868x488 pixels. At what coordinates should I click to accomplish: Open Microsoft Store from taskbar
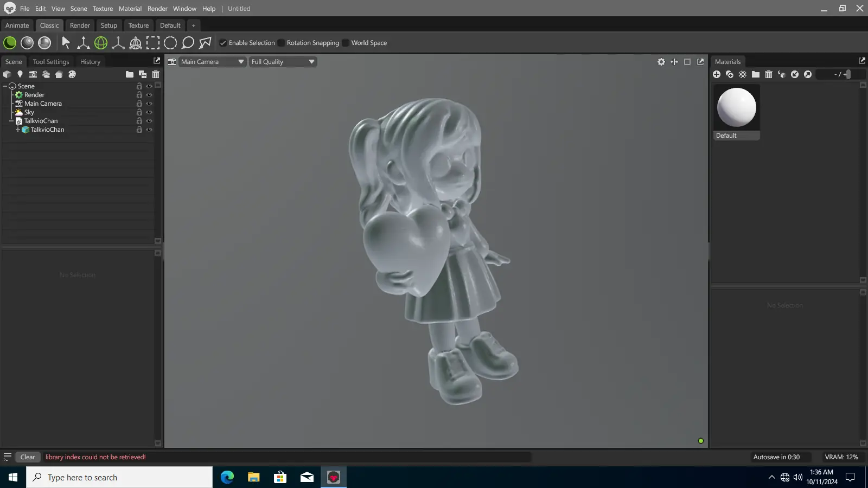coord(280,477)
